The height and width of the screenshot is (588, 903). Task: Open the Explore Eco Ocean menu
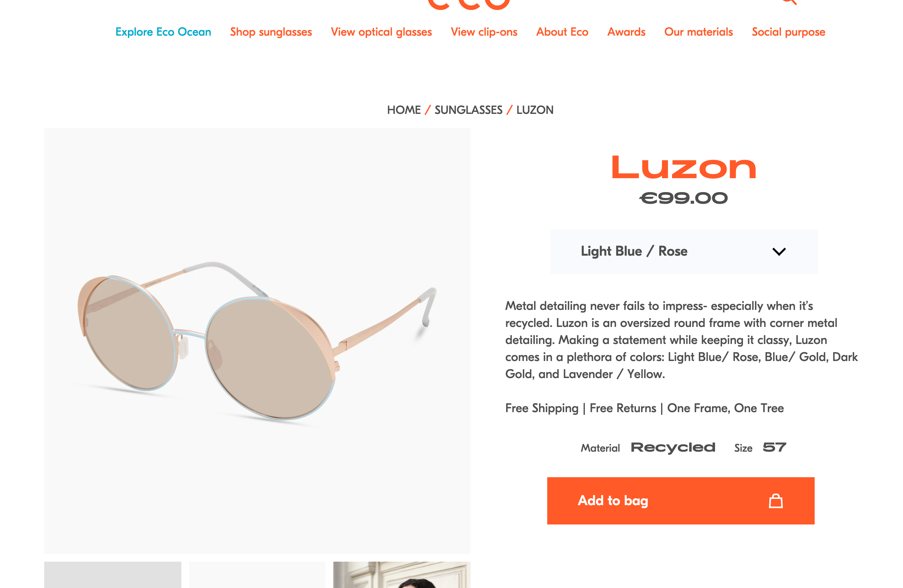point(163,32)
